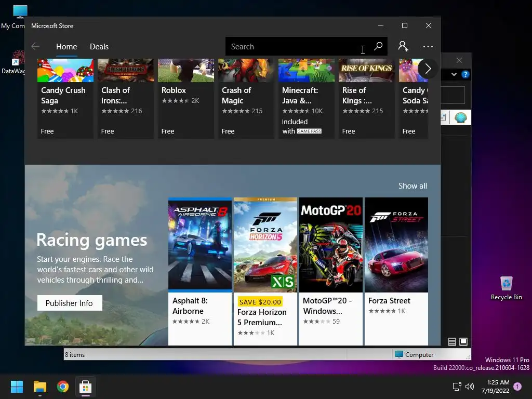Open the notification count badge
532x399 pixels.
517,387
